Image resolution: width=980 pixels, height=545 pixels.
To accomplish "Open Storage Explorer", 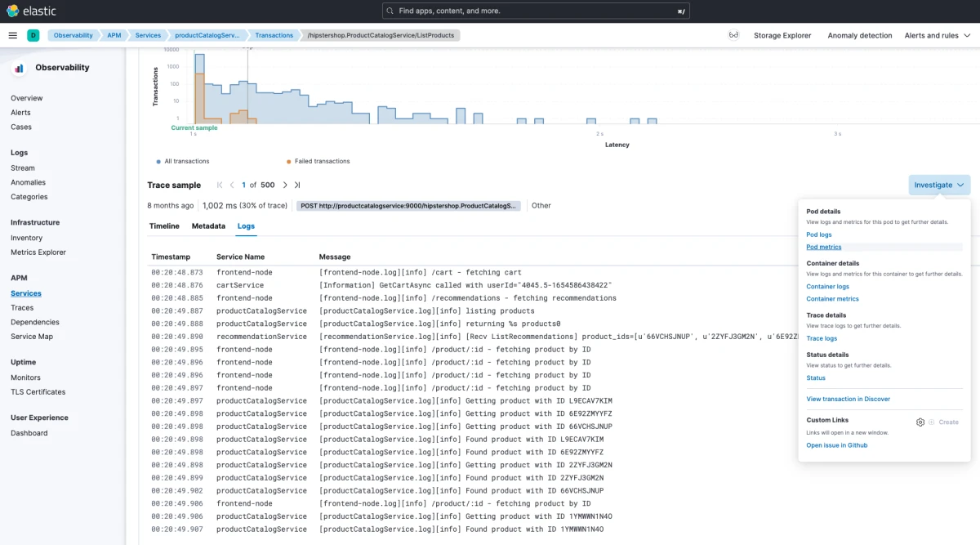I will (782, 35).
